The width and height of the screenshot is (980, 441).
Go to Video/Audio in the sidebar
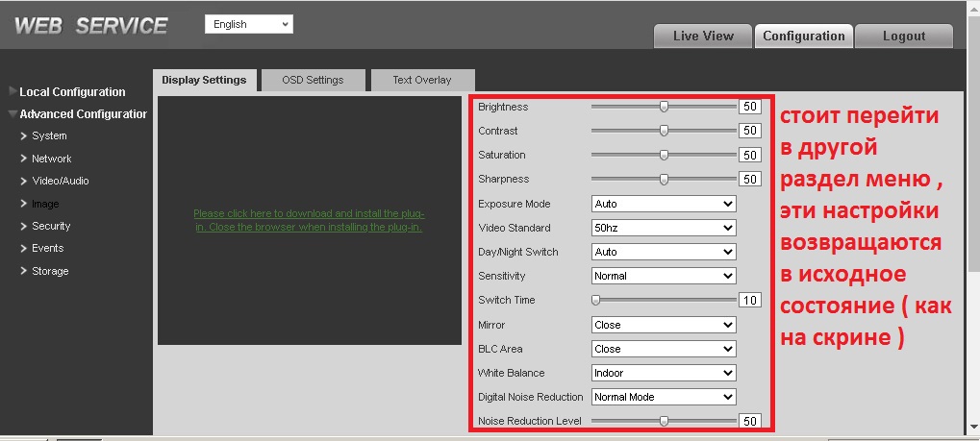tap(60, 181)
